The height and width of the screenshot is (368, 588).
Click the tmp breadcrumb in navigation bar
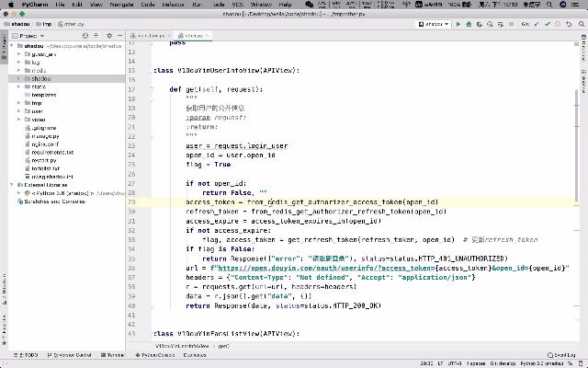pyautogui.click(x=44, y=24)
